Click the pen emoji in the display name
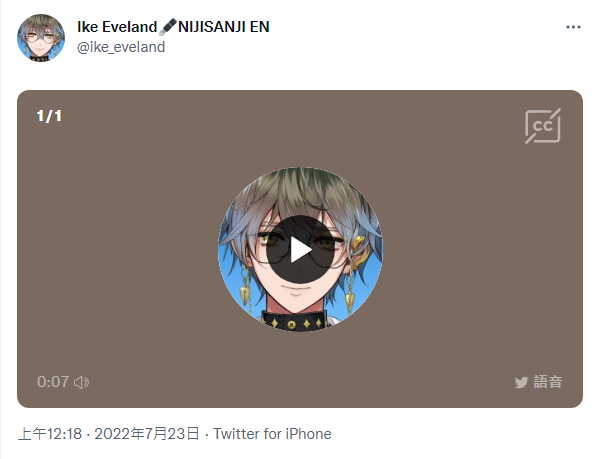The width and height of the screenshot is (598, 459). click(x=167, y=27)
